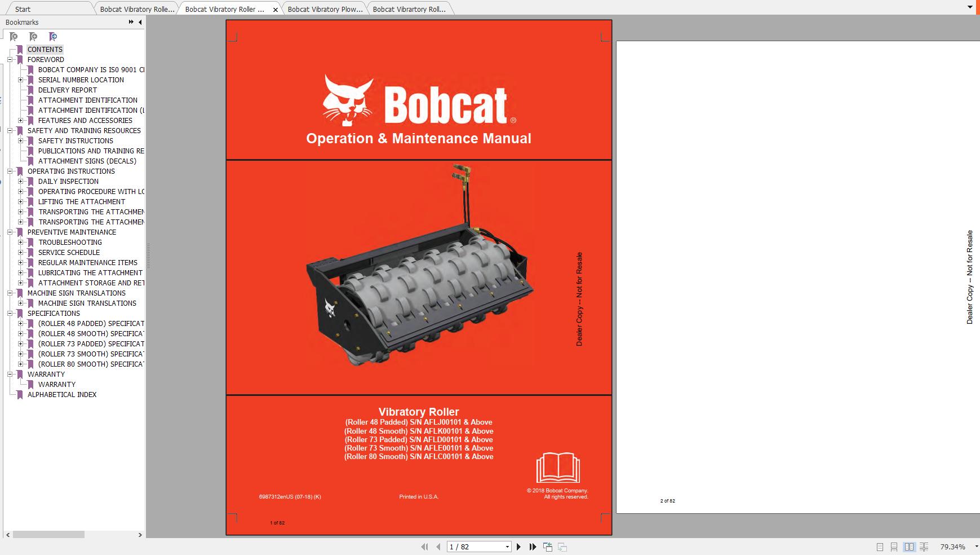Screen dimensions: 980x555
Task: Jump to the first page using the first-page icon
Action: [x=425, y=547]
